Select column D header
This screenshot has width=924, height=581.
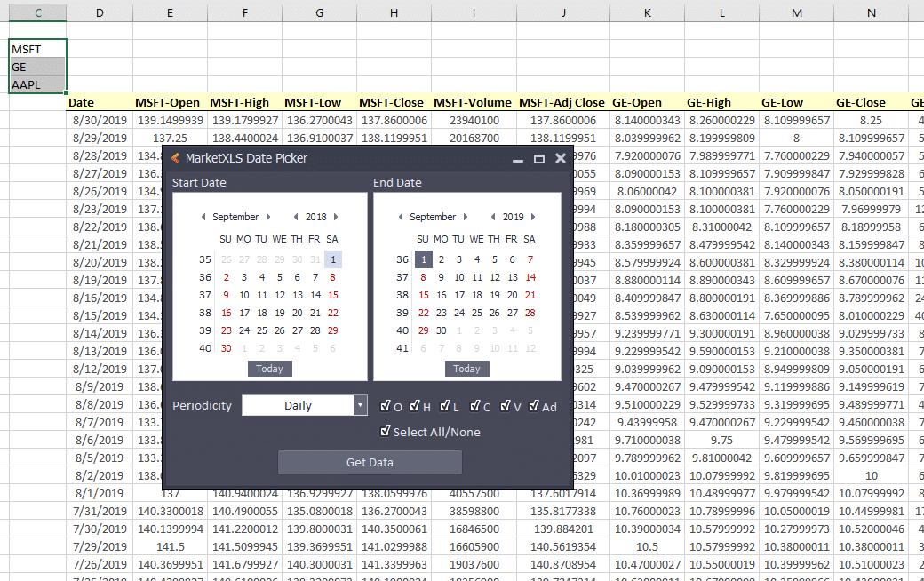[x=100, y=13]
